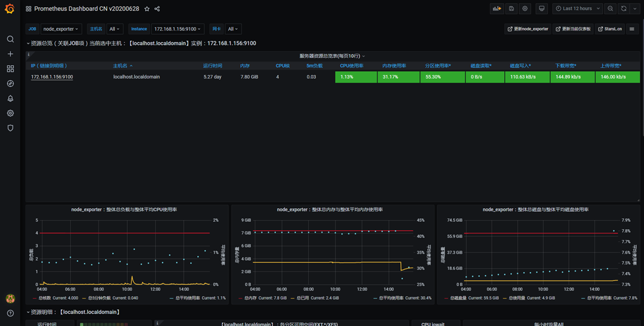
Task: Zoom out the time range
Action: [x=611, y=8]
